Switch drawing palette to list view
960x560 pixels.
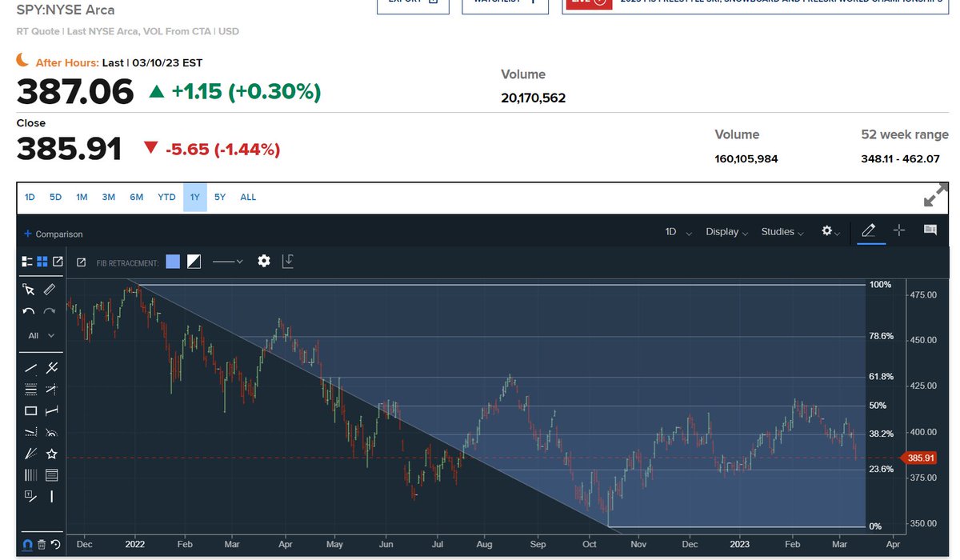[x=27, y=262]
